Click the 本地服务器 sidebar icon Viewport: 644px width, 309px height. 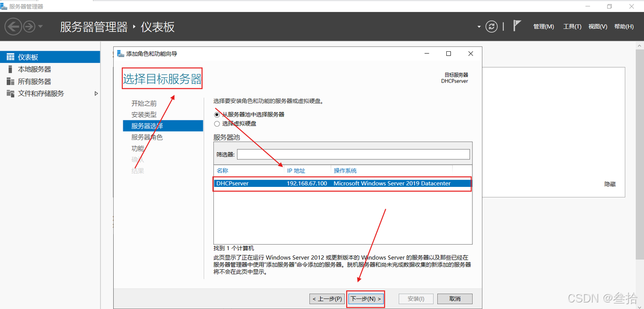[10, 69]
